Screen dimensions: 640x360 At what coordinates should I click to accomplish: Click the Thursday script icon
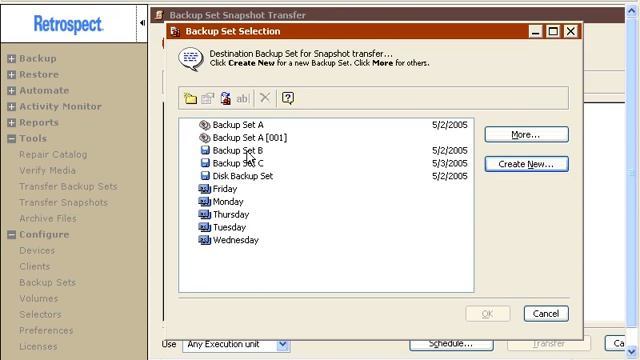click(204, 214)
